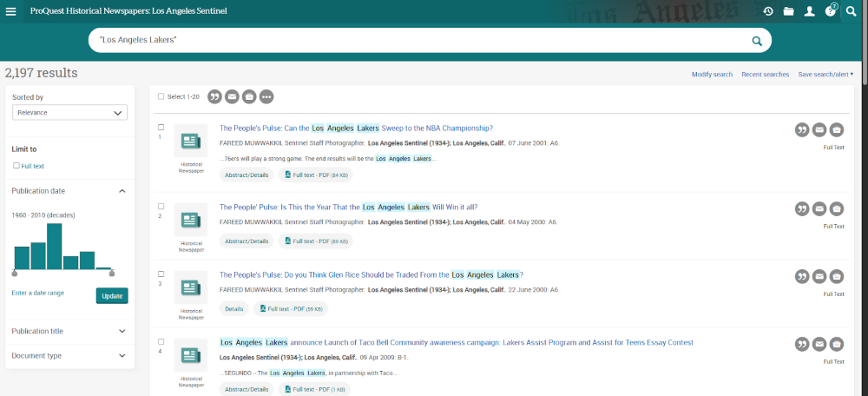Open Abstract/Details for result 2
Image resolution: width=868 pixels, height=396 pixels.
[247, 241]
